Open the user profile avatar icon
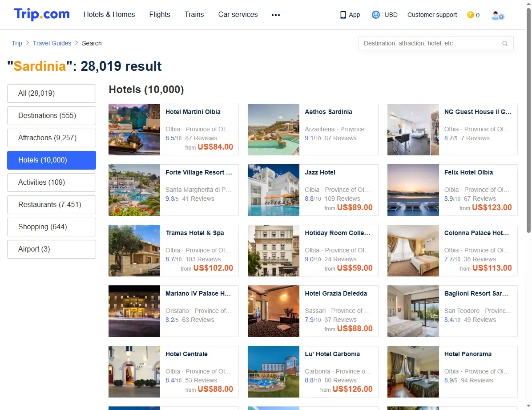Viewport: 532px width, 410px height. point(497,15)
